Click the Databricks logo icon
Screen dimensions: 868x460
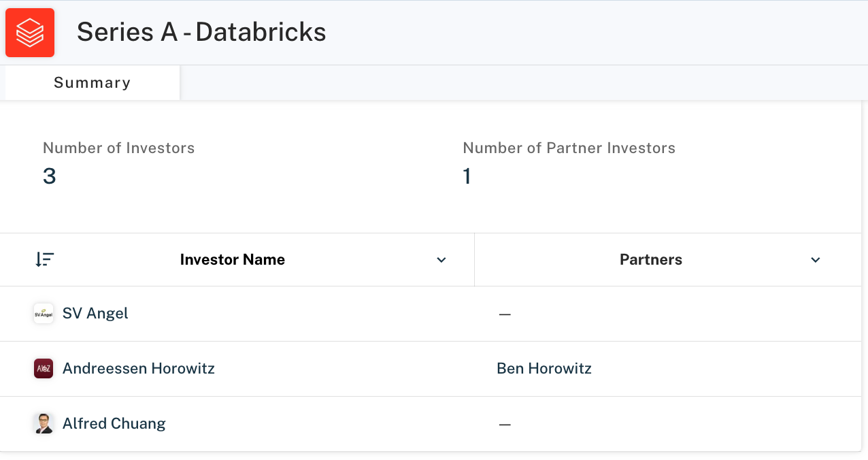[x=30, y=33]
